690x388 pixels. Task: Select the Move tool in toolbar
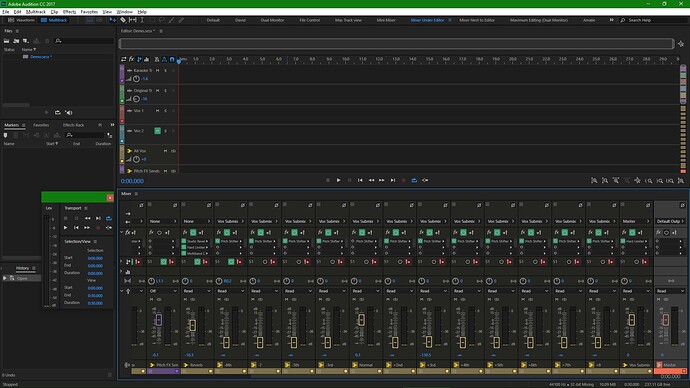click(113, 20)
